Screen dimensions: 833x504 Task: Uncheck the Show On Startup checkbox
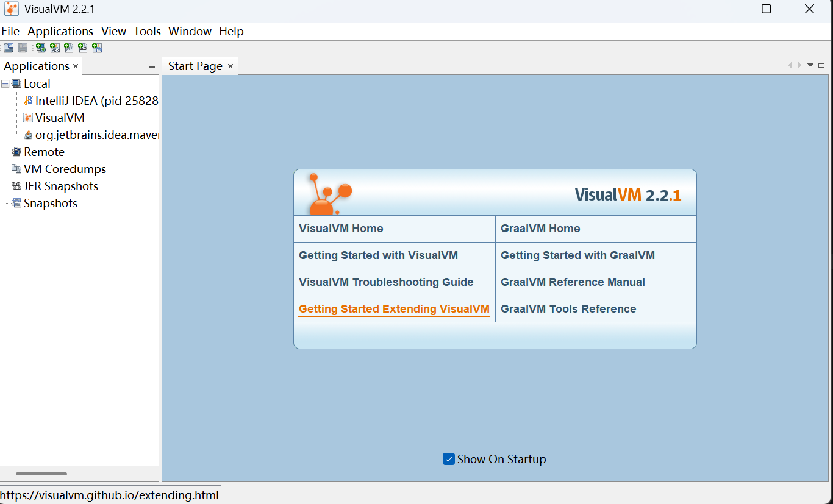[449, 459]
